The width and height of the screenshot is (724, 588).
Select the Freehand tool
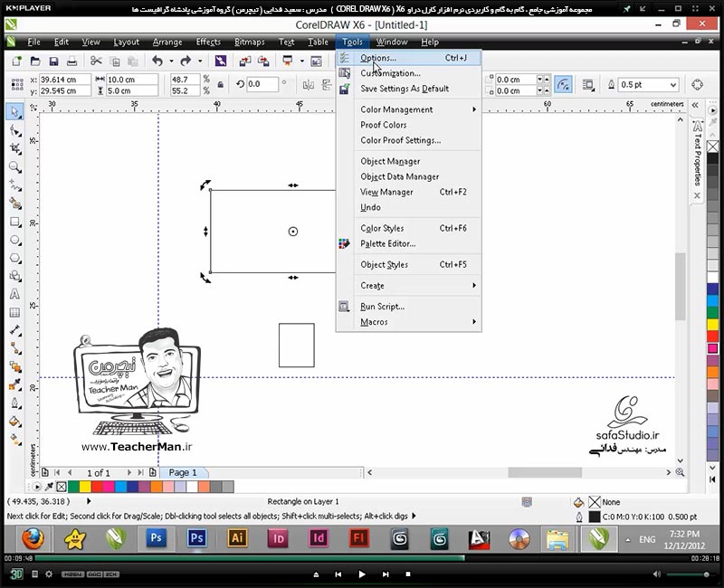(14, 185)
